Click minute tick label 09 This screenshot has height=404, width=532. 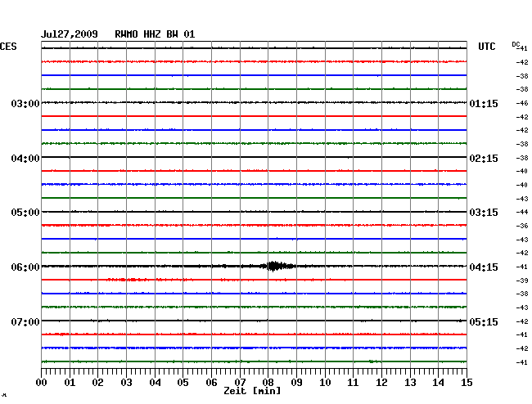click(296, 382)
